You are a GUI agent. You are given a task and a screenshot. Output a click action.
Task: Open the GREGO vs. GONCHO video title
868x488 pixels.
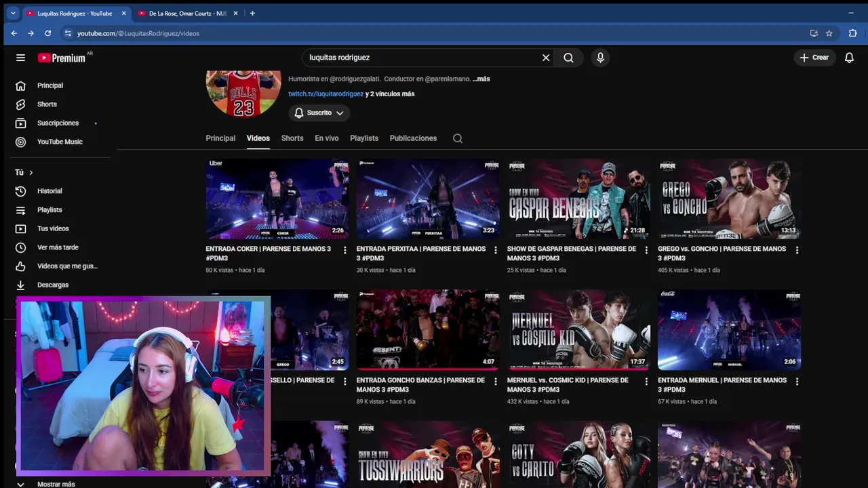(722, 253)
